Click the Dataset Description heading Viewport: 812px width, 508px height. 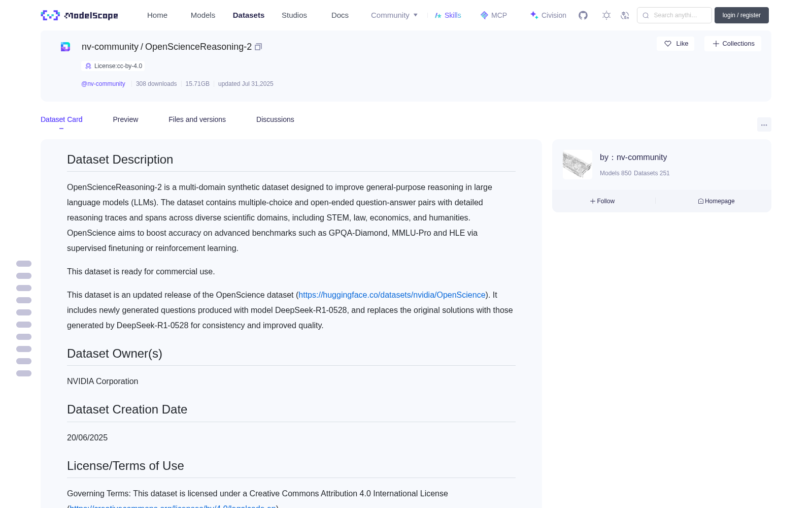click(x=120, y=160)
